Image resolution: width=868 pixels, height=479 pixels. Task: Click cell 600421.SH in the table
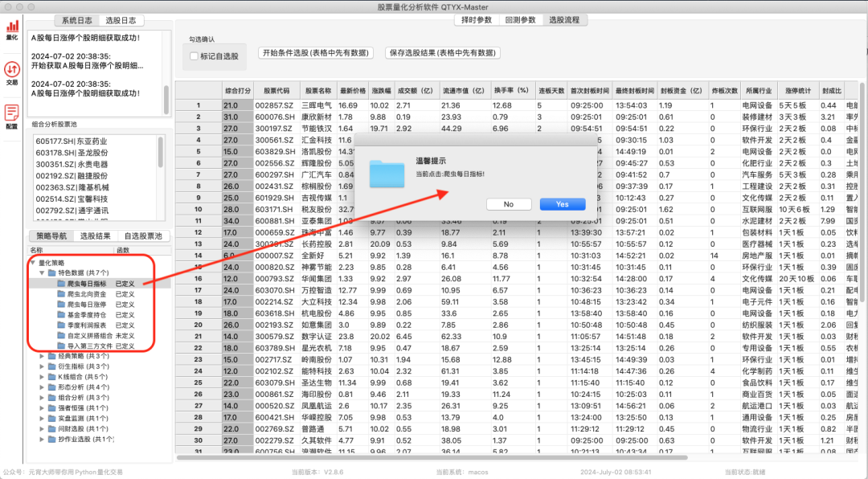276,418
